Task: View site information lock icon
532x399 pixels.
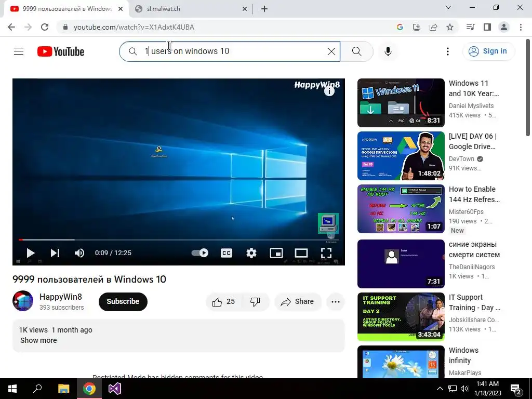Action: click(x=65, y=27)
